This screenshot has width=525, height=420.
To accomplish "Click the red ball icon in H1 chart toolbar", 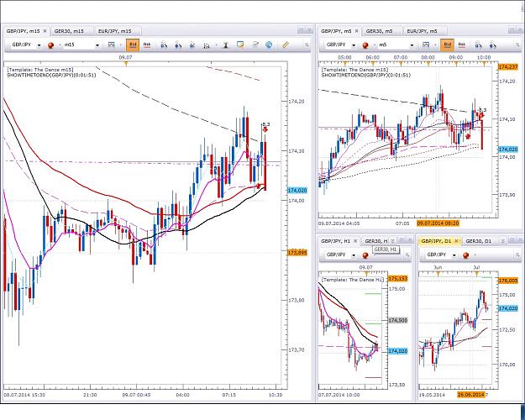I will [x=365, y=255].
